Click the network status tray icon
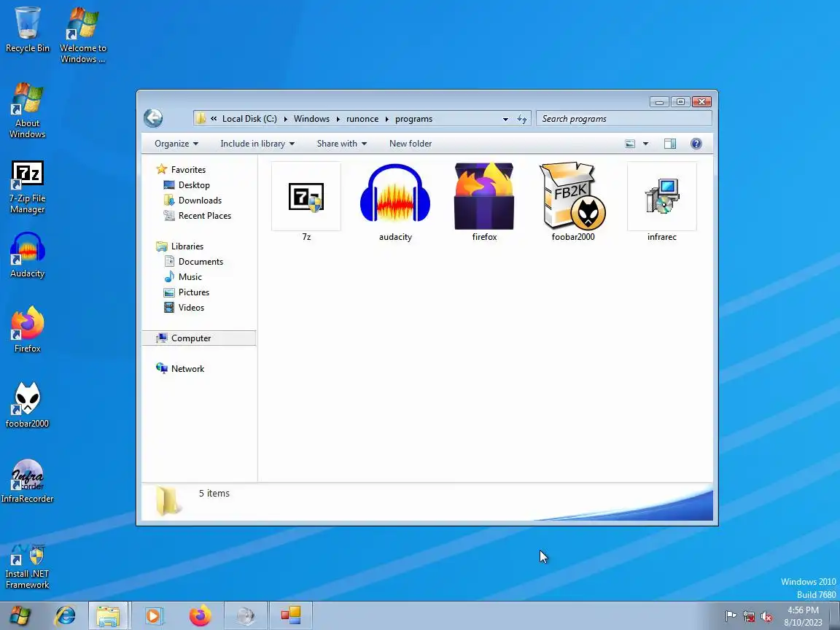This screenshot has height=630, width=840. click(748, 617)
